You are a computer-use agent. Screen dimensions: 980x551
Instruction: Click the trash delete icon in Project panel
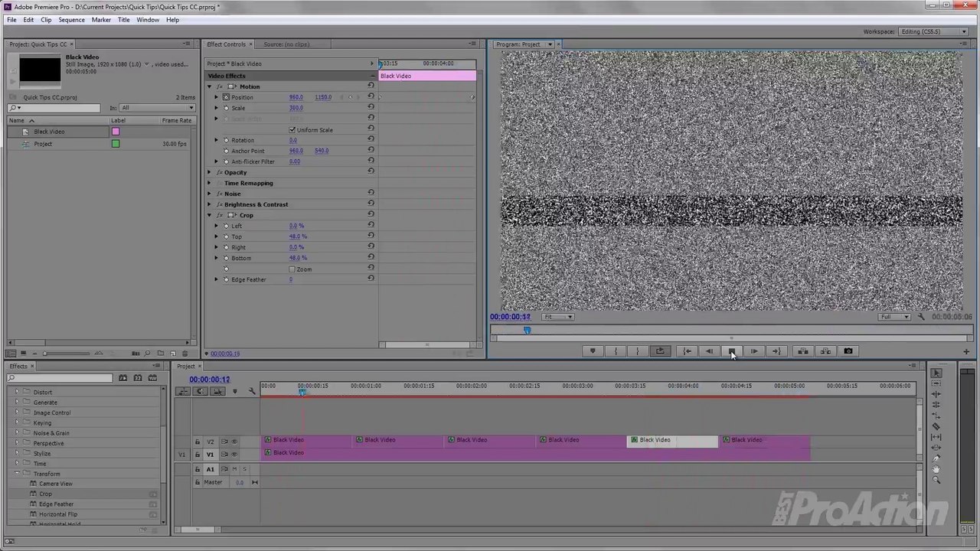tap(185, 354)
